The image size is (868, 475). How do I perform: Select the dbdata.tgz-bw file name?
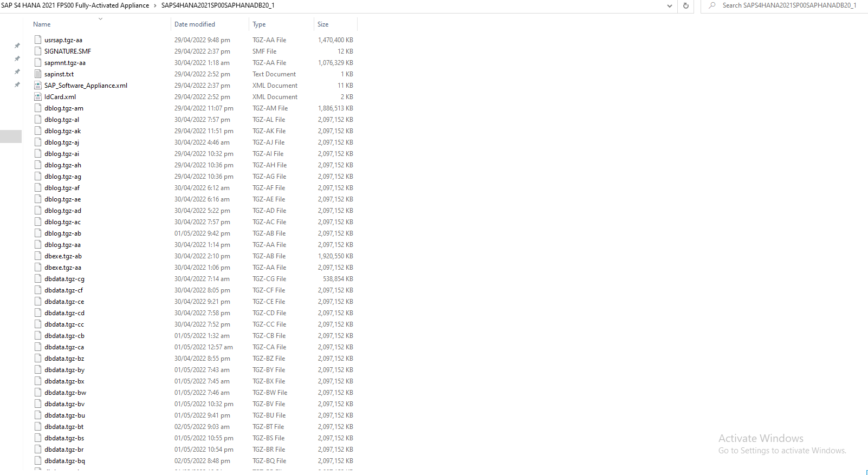tap(66, 393)
